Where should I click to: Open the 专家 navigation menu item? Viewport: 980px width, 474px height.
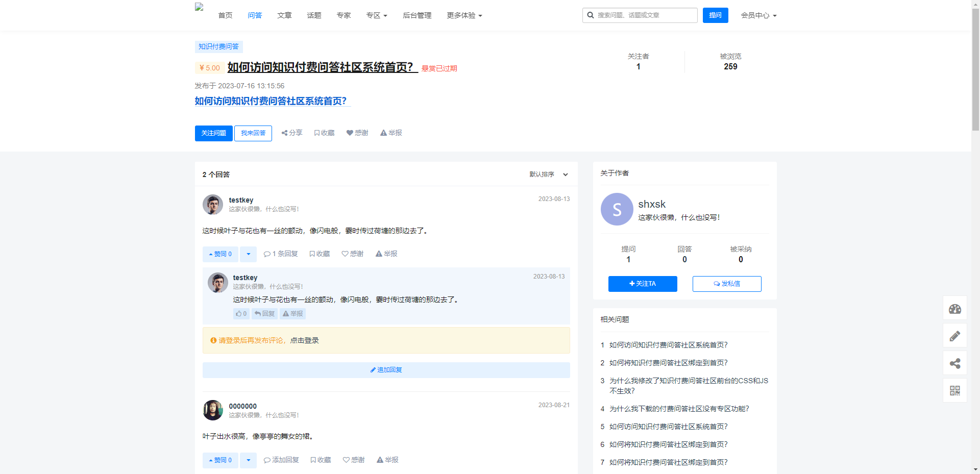point(344,15)
